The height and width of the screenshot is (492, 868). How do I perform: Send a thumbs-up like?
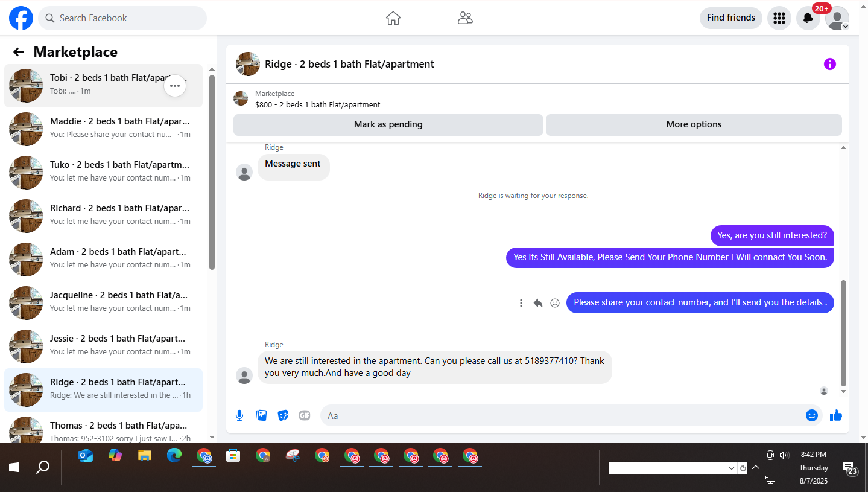click(836, 415)
